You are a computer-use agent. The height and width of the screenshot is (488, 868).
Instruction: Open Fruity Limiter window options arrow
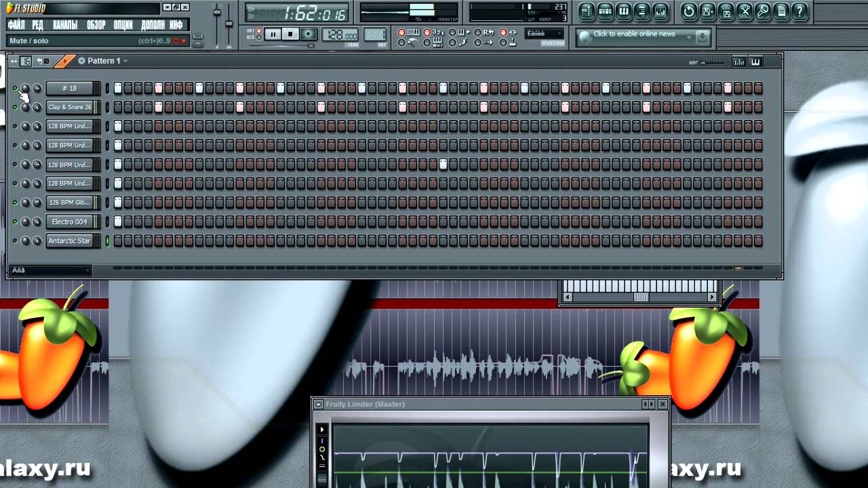click(x=318, y=405)
